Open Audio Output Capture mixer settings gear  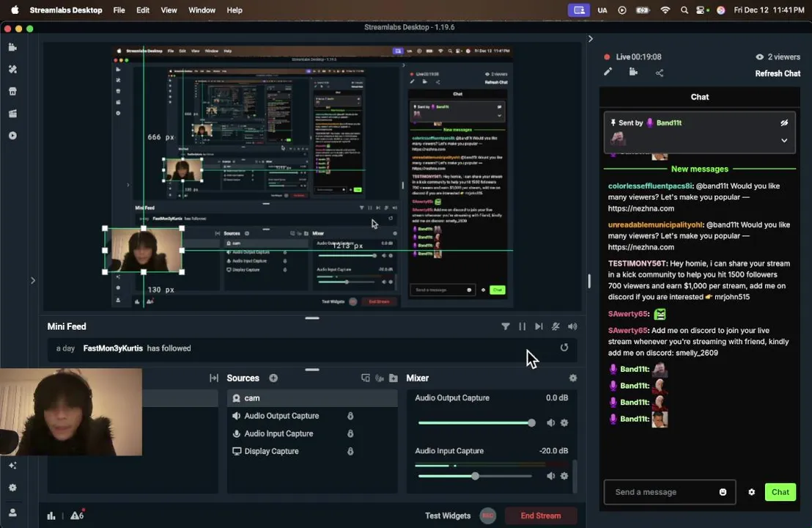click(564, 423)
